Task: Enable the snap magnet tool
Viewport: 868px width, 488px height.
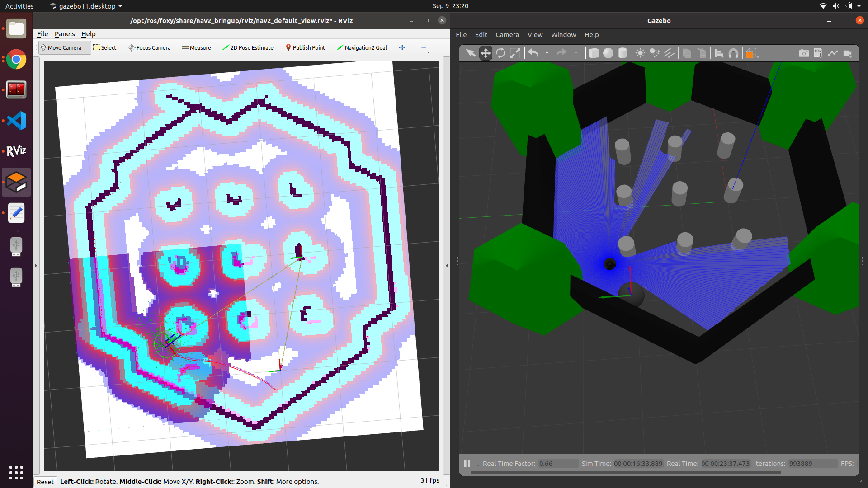Action: coord(734,53)
